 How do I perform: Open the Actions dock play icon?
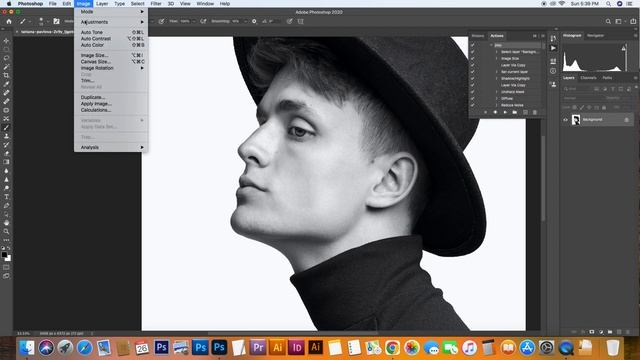(x=553, y=48)
